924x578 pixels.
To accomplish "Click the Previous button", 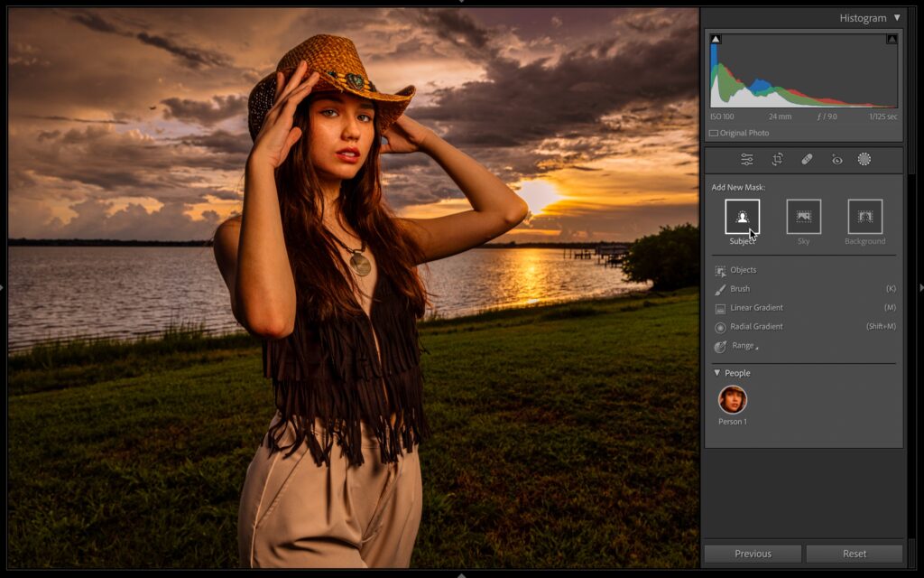I will point(753,554).
